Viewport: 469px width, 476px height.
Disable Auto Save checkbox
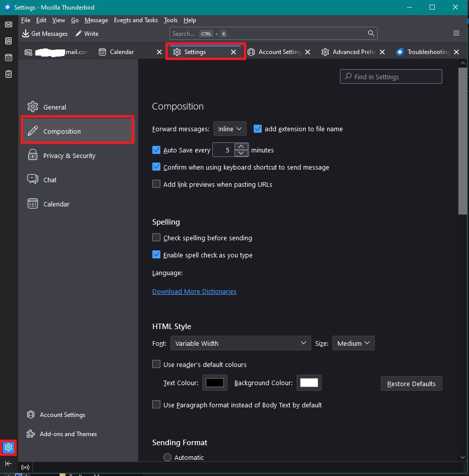(x=156, y=150)
